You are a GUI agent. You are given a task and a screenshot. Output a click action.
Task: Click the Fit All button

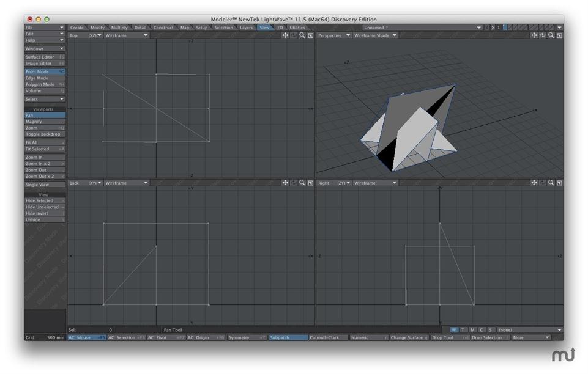coord(45,142)
